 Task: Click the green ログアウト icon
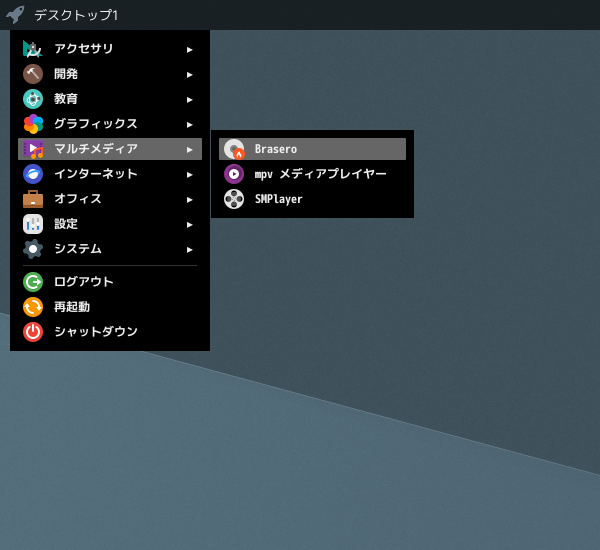(x=33, y=282)
